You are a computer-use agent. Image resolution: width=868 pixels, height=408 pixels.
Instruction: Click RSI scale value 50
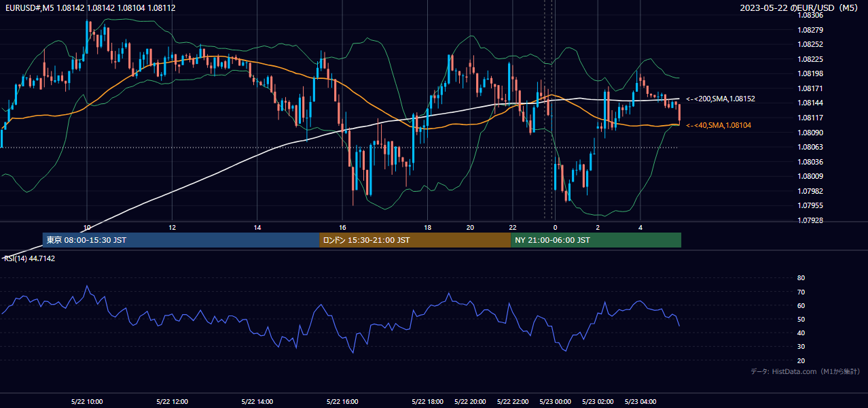(801, 319)
